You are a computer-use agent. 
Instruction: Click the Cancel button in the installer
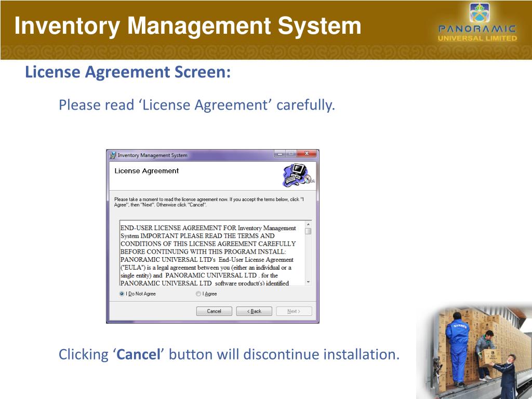tap(214, 311)
